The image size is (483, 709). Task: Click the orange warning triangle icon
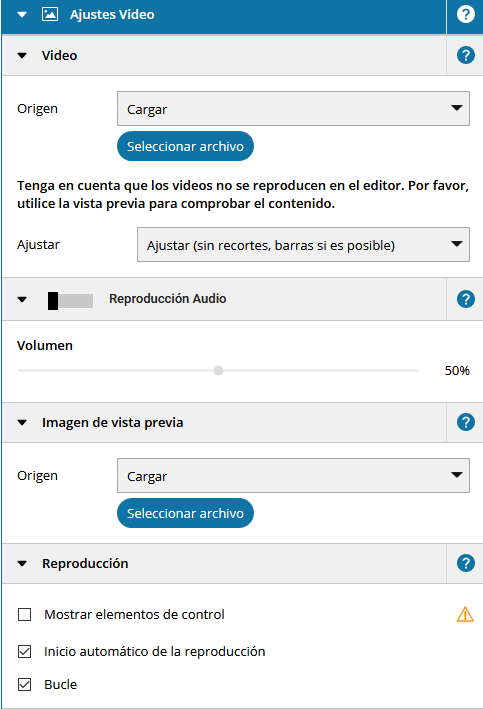[x=465, y=614]
